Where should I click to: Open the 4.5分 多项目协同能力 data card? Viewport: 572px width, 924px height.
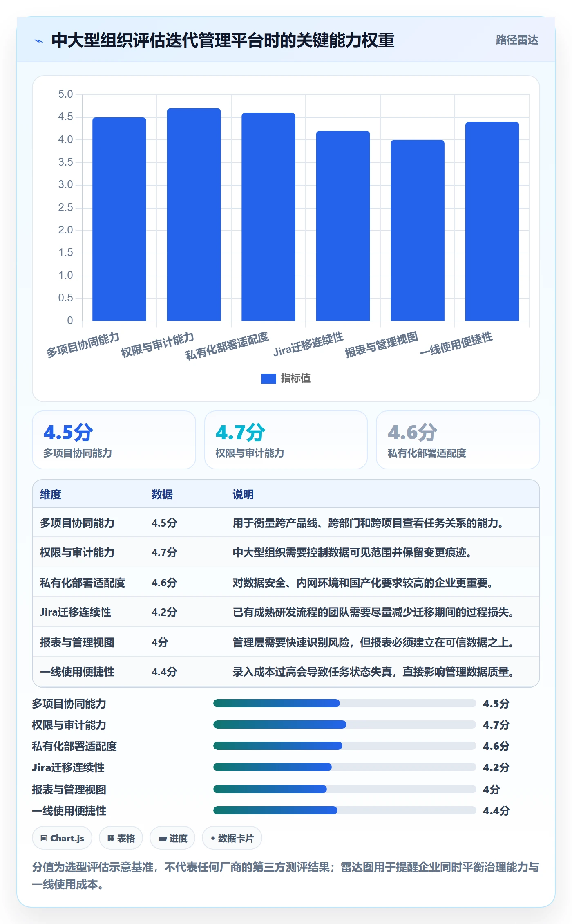click(x=114, y=440)
